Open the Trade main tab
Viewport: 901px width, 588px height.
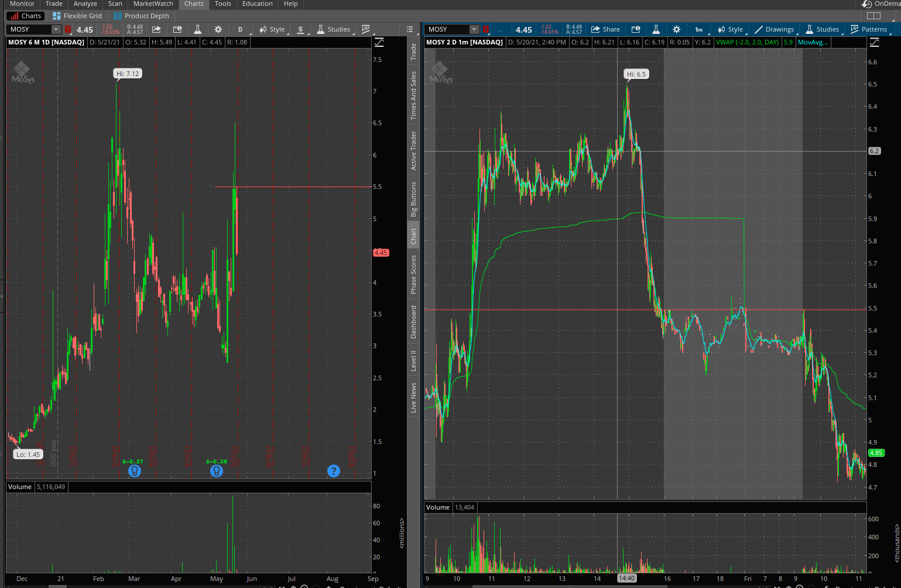click(x=54, y=4)
